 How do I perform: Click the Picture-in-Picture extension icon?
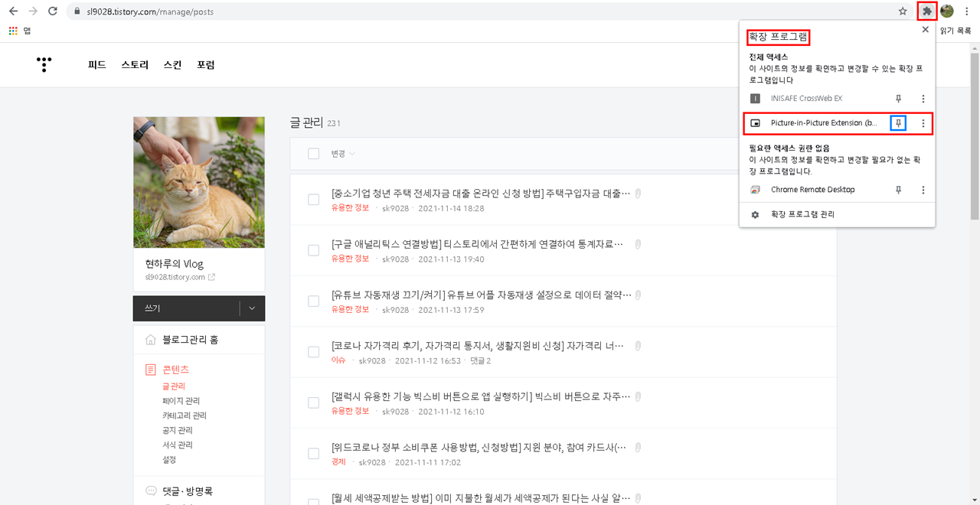[x=756, y=123]
